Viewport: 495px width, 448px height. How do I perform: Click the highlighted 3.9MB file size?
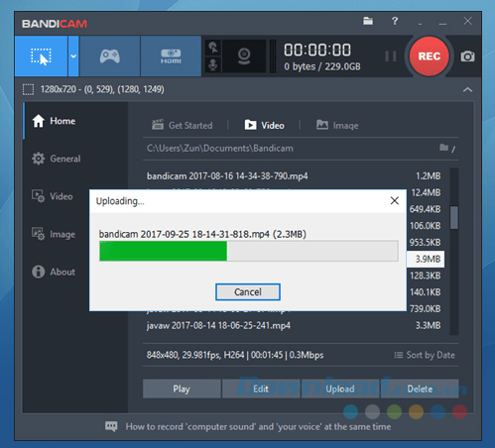coord(428,259)
